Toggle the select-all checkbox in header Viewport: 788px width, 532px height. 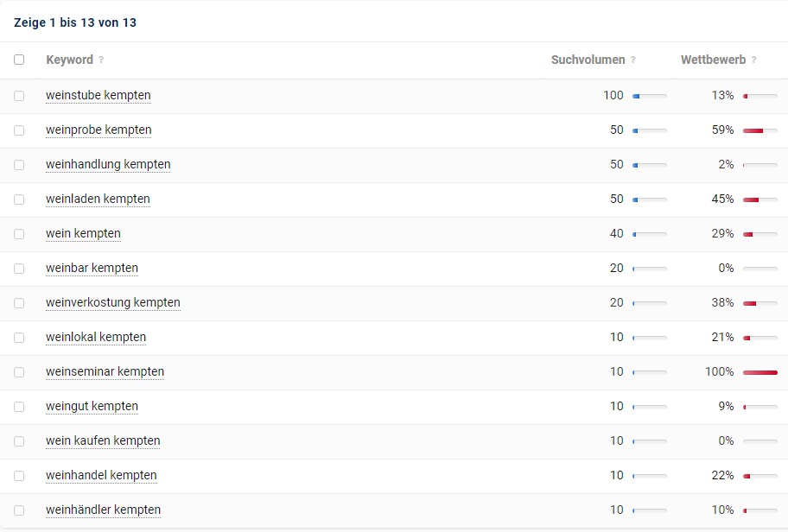(19, 60)
